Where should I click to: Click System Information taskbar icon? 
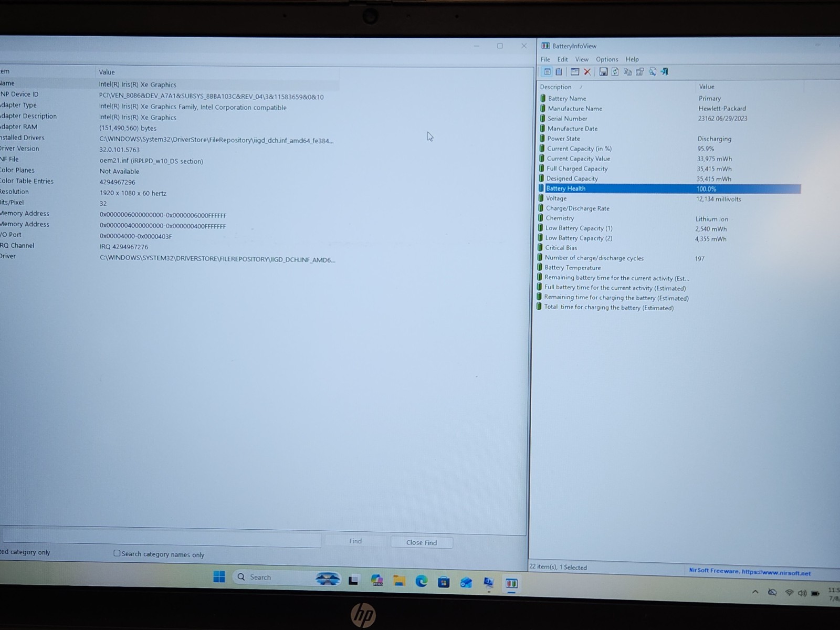point(489,582)
